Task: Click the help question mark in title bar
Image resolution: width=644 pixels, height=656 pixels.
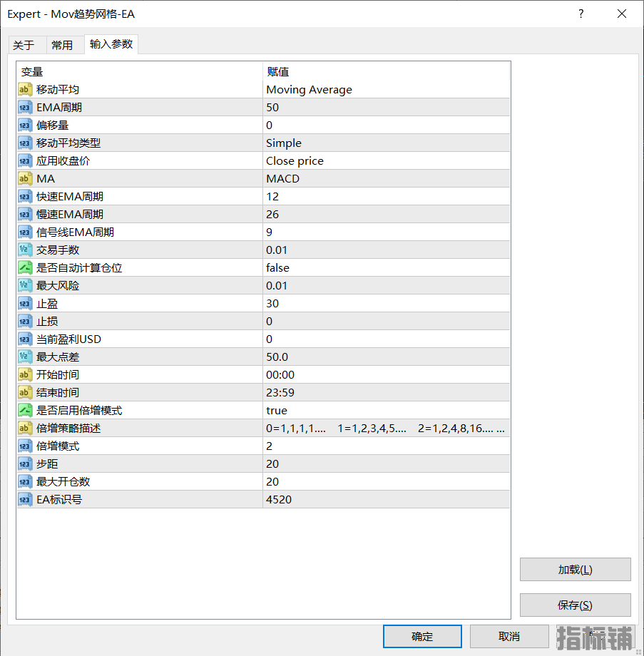Action: (x=581, y=14)
